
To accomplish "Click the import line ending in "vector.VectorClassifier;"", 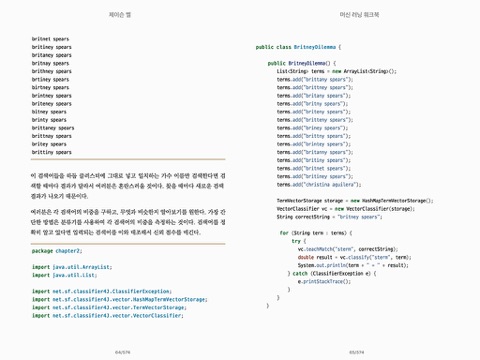I will click(108, 315).
